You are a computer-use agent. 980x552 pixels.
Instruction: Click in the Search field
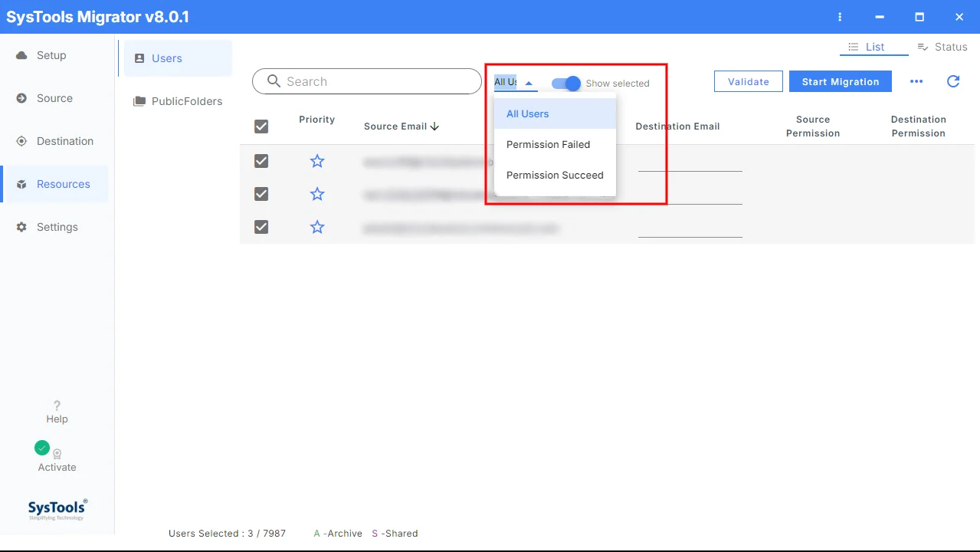click(x=367, y=81)
